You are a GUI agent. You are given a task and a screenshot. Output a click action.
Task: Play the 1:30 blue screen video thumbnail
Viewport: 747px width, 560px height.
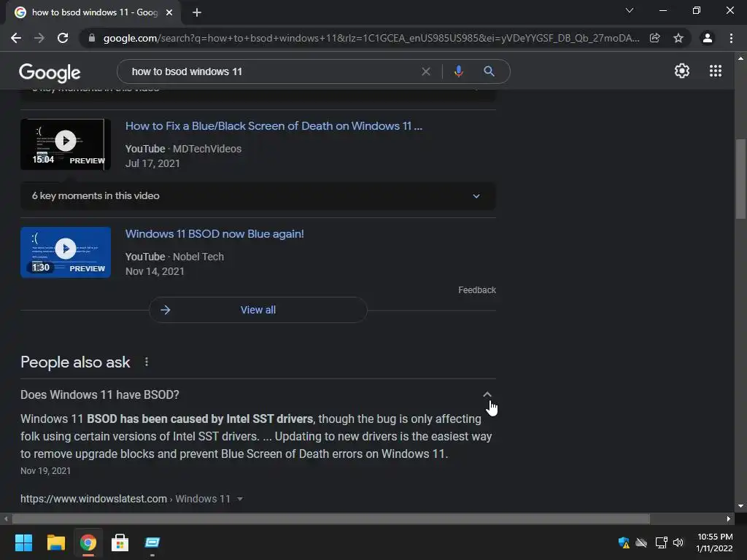(66, 252)
